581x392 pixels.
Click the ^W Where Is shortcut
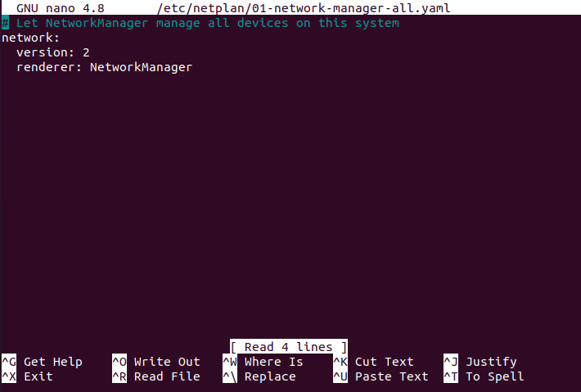pyautogui.click(x=263, y=362)
